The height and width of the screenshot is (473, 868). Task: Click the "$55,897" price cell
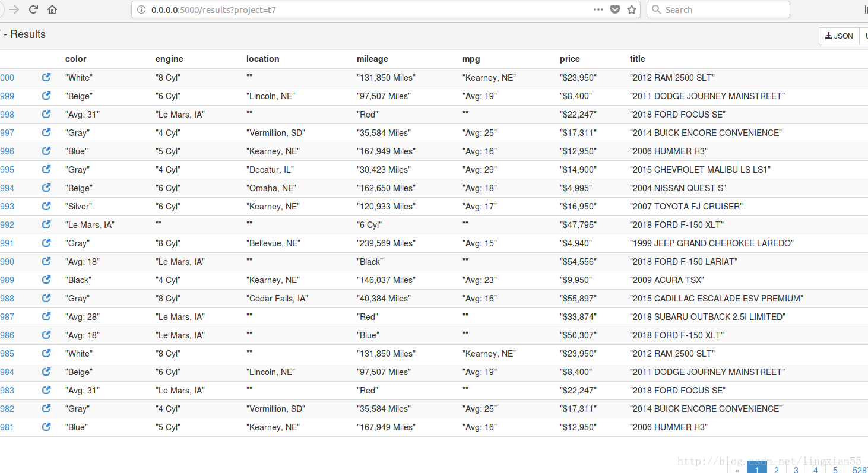coord(578,299)
